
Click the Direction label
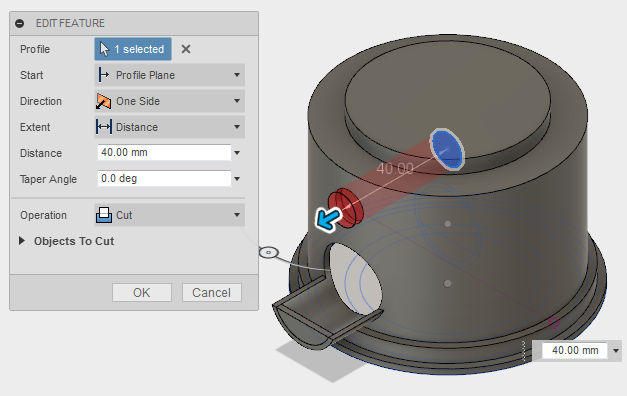click(x=41, y=101)
